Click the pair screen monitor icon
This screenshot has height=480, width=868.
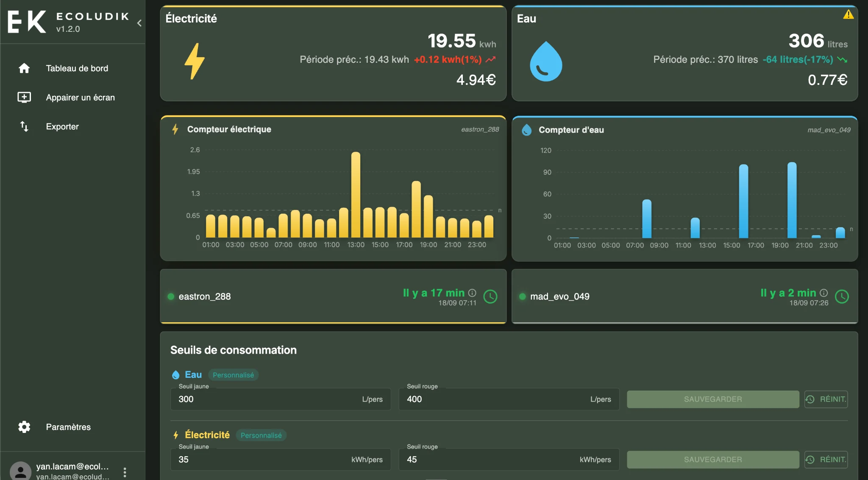(x=24, y=98)
